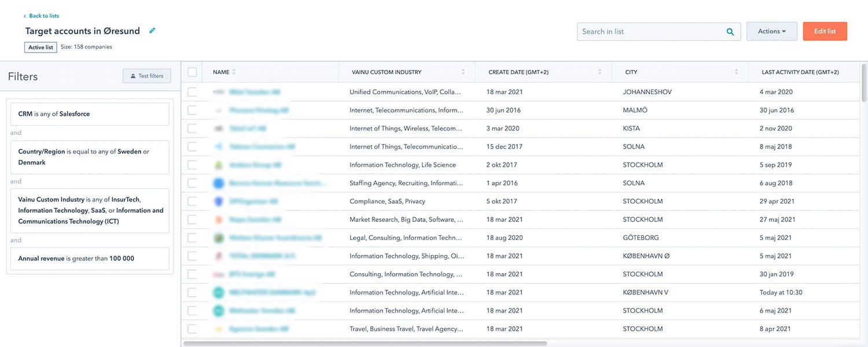Check the box for the Johanneshov row

192,92
